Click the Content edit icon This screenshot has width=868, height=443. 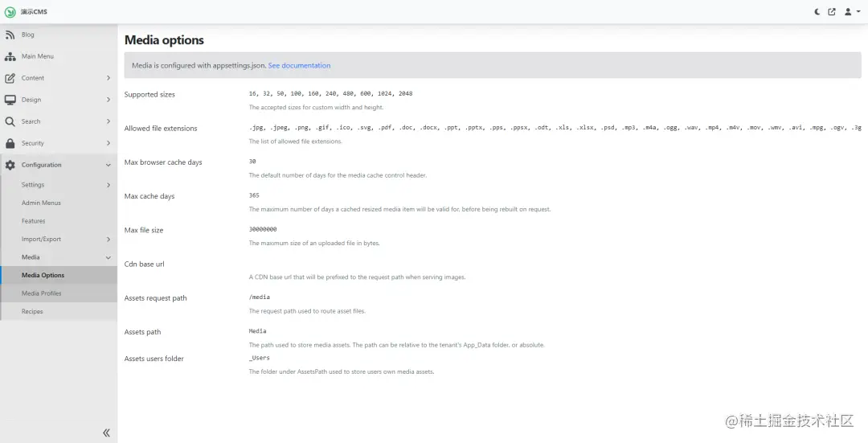coord(10,78)
